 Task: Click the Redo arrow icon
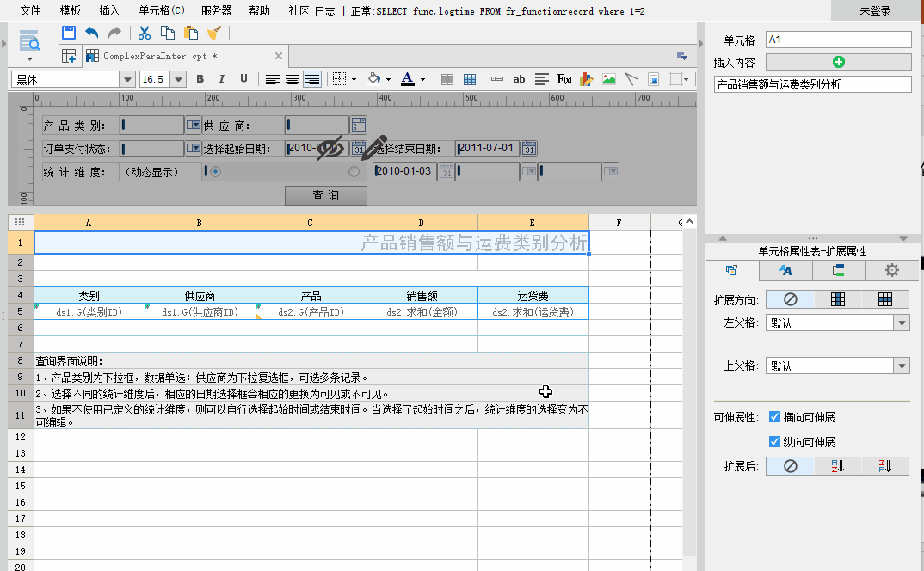[114, 33]
